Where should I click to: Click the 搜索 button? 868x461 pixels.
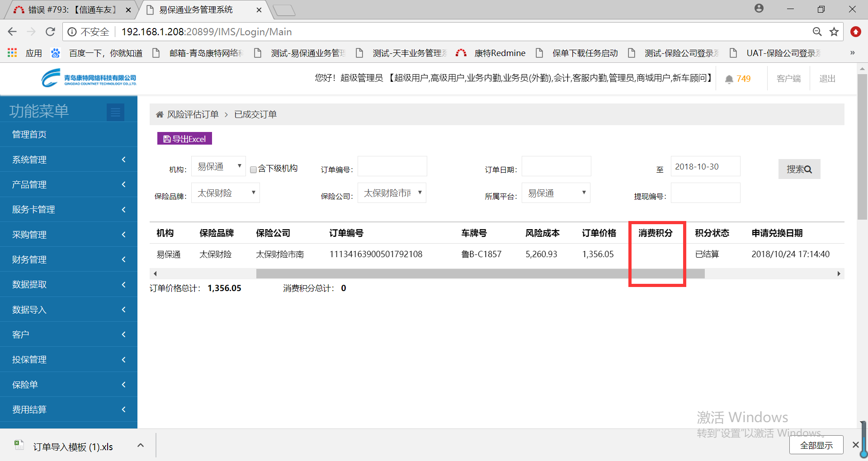(x=799, y=169)
